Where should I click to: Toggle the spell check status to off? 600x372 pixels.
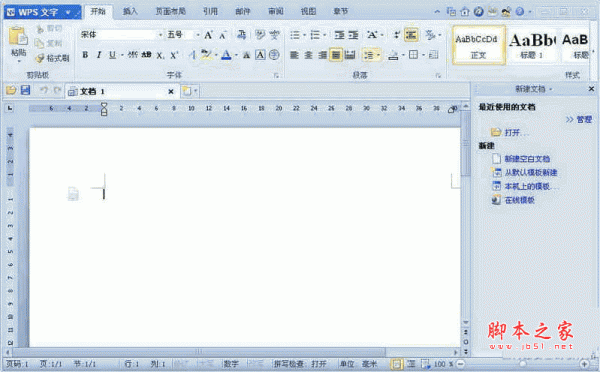[300, 364]
